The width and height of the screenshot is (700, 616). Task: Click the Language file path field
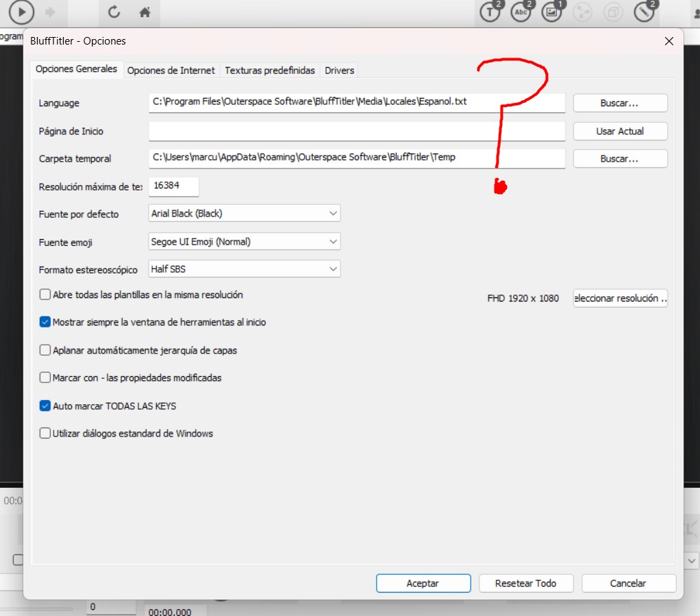[x=357, y=102]
